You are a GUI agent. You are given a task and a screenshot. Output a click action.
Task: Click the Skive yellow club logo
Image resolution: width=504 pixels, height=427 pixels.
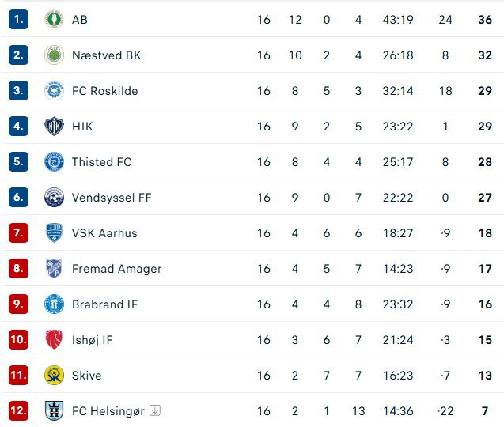click(54, 376)
